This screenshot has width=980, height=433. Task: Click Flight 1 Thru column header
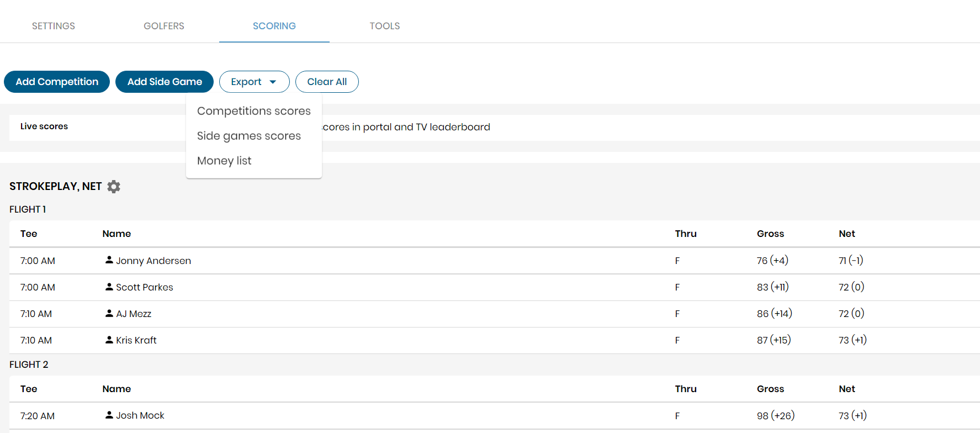point(686,234)
